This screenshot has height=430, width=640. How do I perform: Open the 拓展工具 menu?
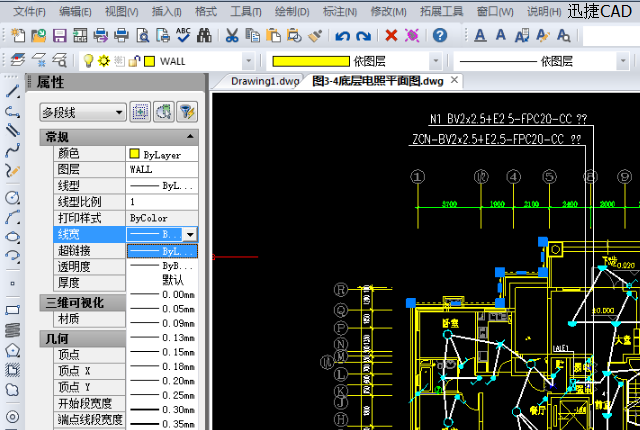tap(441, 11)
